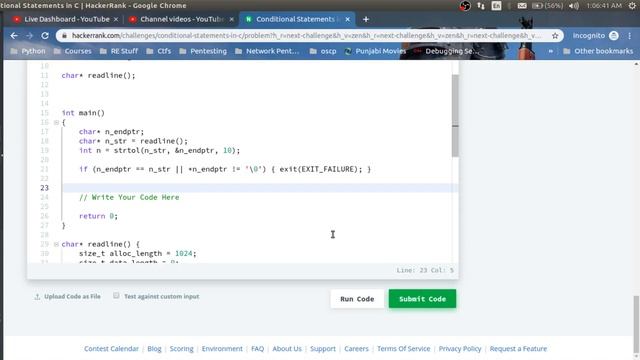
Task: Open the Terms Of Service footer link
Action: tap(404, 349)
